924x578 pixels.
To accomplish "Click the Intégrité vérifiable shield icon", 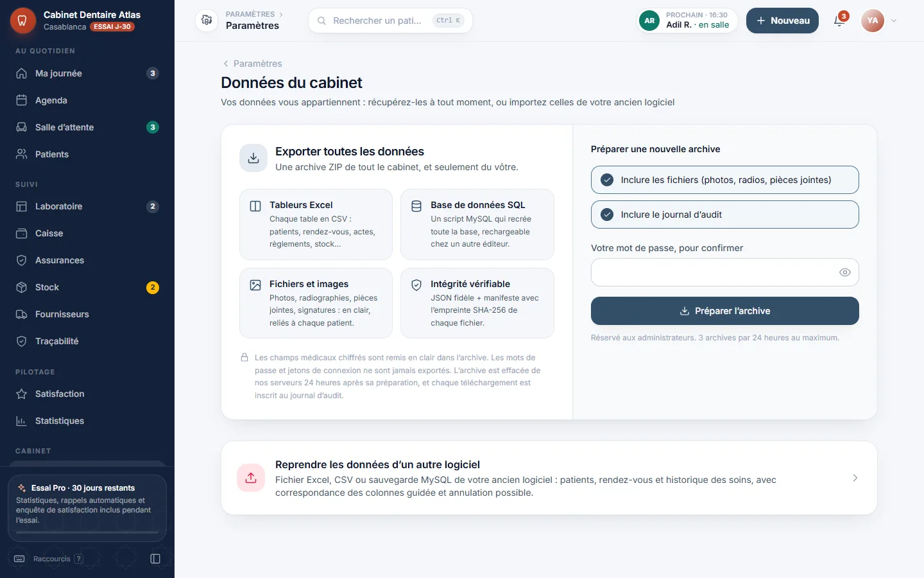I will pos(416,285).
